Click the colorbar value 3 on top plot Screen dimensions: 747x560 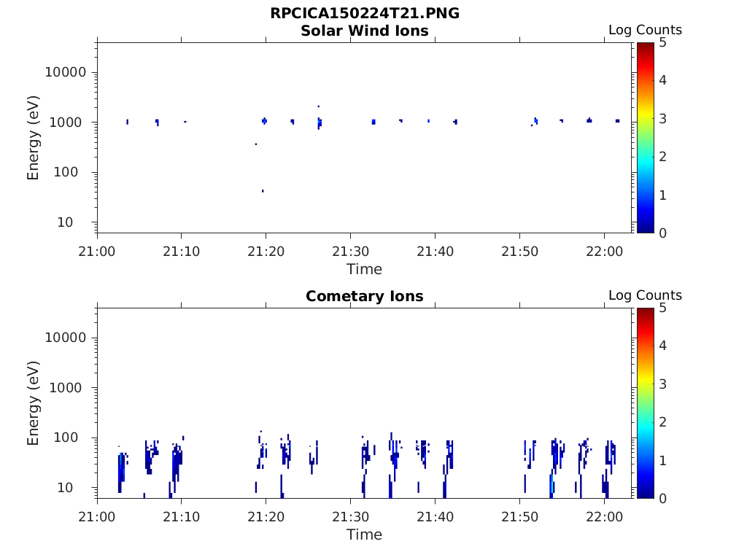click(x=662, y=119)
